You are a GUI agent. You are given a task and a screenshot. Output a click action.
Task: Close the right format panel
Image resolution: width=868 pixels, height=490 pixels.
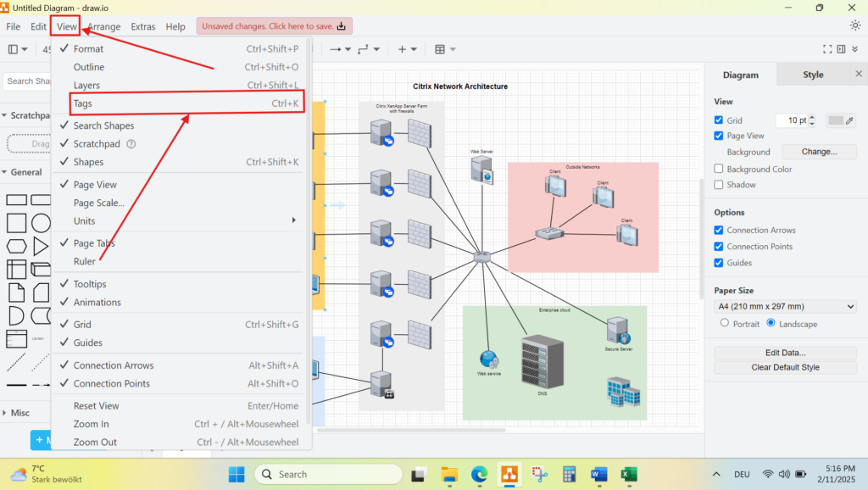tap(854, 75)
